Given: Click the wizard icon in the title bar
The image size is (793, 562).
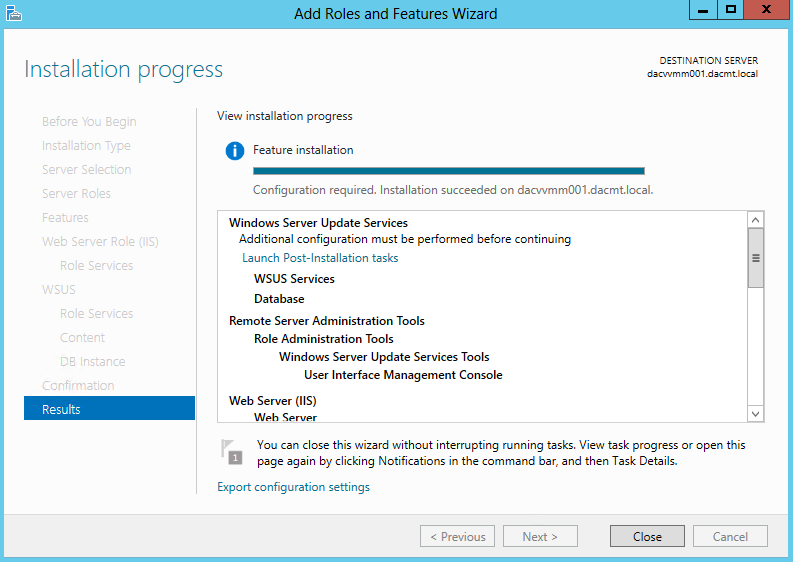Looking at the screenshot, I should 14,13.
